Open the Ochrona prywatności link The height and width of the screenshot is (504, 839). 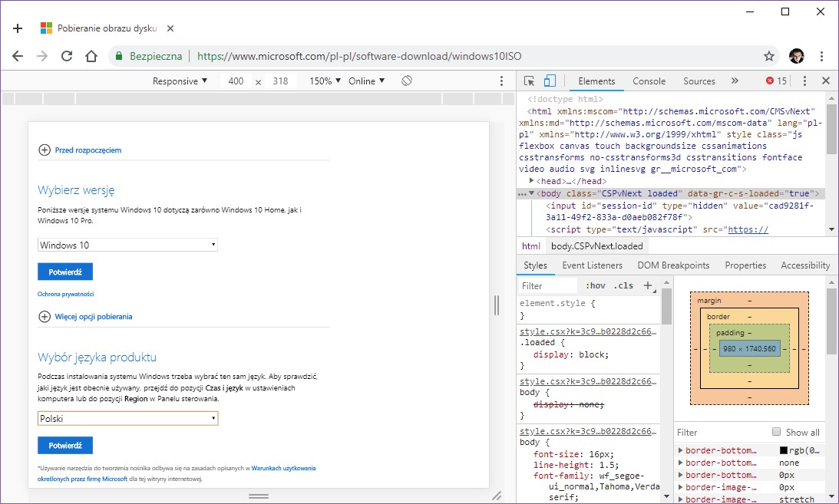tap(65, 294)
